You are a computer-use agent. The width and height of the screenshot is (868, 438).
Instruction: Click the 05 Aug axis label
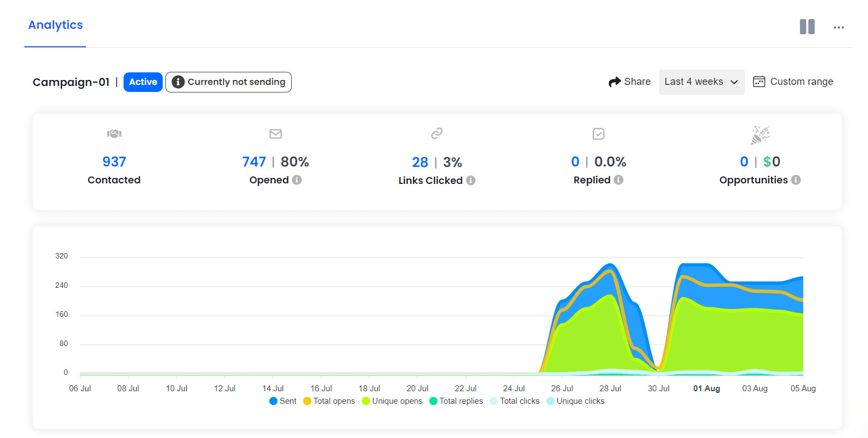803,388
